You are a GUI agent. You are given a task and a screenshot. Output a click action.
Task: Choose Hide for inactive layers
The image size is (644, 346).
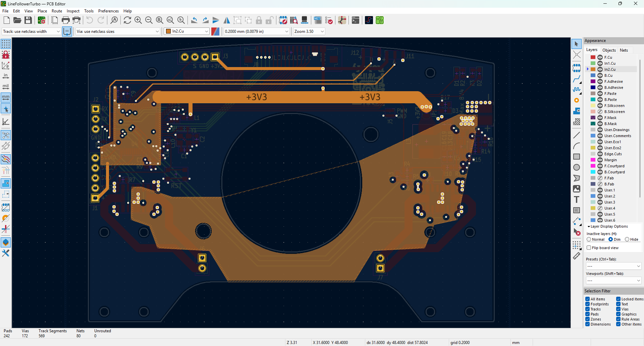(627, 239)
